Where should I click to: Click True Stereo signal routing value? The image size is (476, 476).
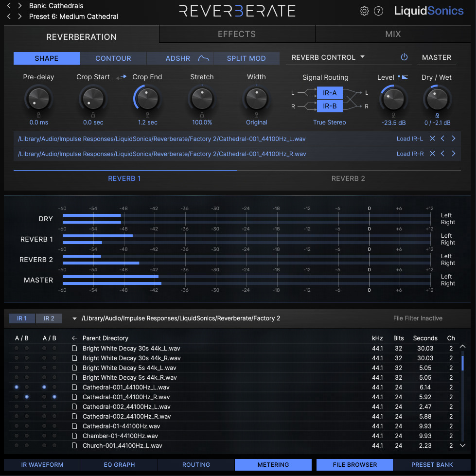[329, 123]
